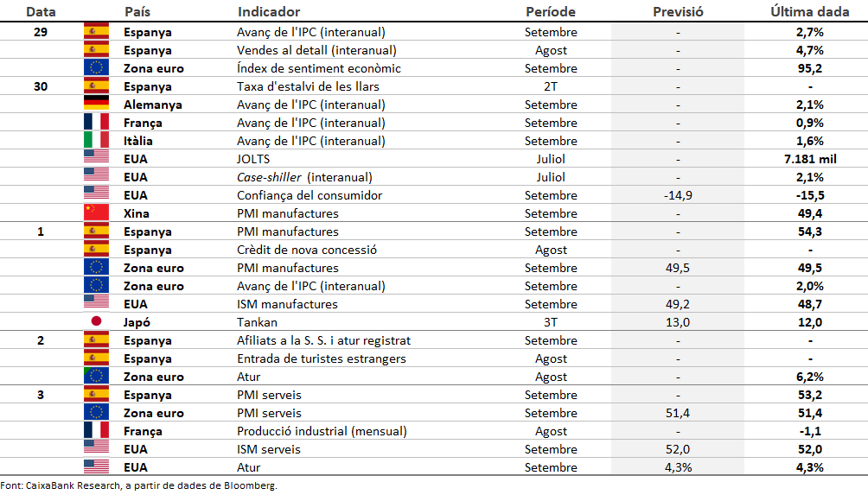
Task: Select the Previsió column header
Action: (x=678, y=12)
